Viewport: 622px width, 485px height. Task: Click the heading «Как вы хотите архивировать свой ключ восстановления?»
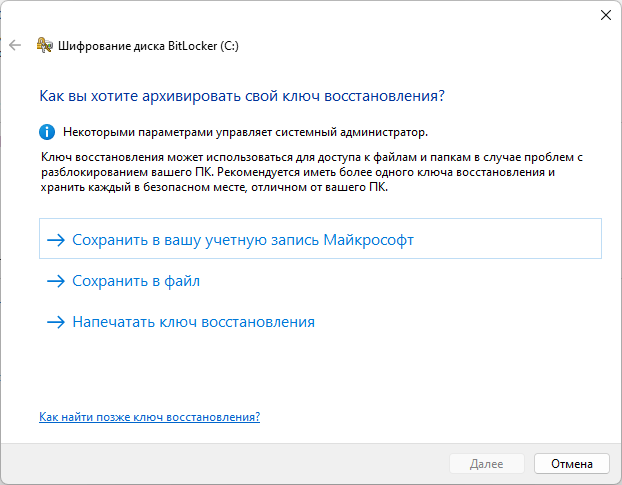click(241, 96)
